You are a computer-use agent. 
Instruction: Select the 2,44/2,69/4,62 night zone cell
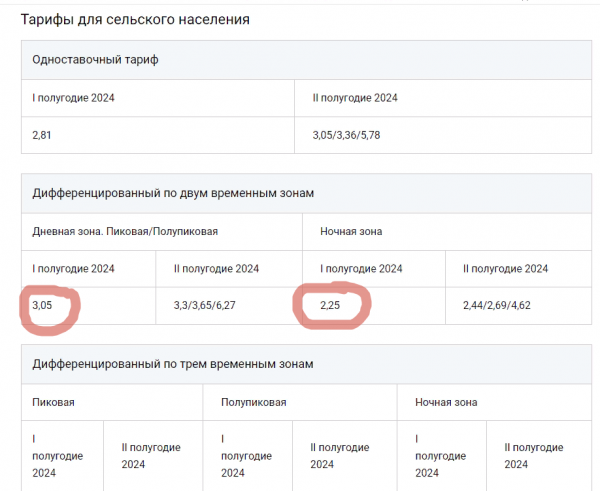pyautogui.click(x=508, y=306)
